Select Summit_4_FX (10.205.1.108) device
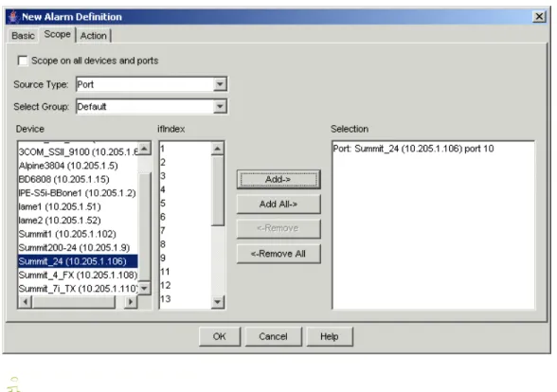The height and width of the screenshot is (392, 557). pyautogui.click(x=78, y=276)
